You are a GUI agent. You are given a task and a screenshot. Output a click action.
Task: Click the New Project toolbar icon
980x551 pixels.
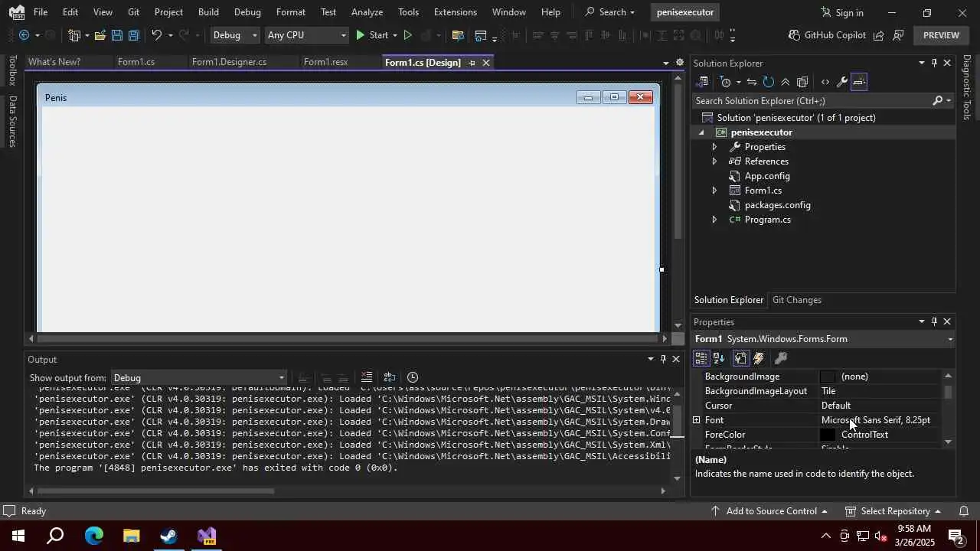73,35
